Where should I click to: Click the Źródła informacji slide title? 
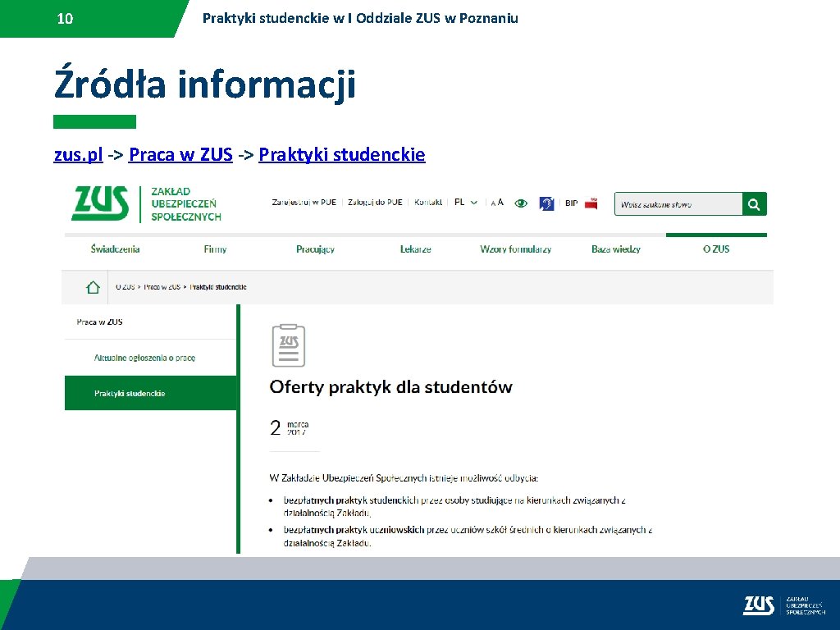click(x=204, y=84)
